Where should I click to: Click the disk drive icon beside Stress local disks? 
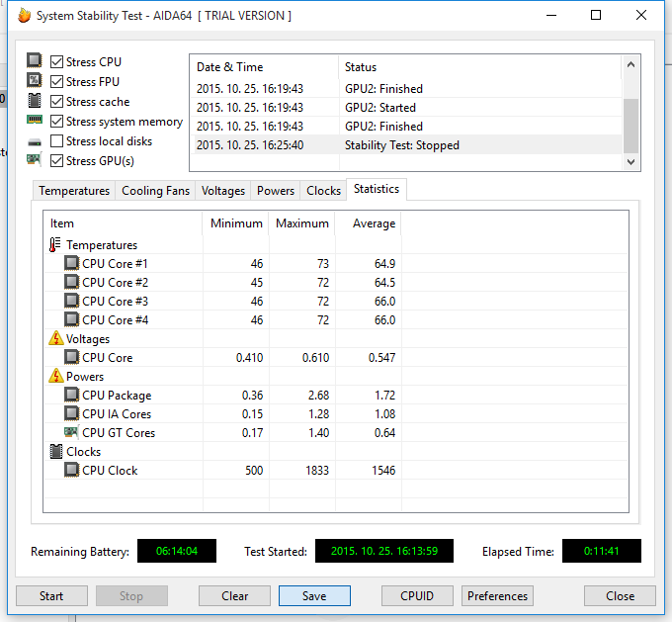coord(35,142)
